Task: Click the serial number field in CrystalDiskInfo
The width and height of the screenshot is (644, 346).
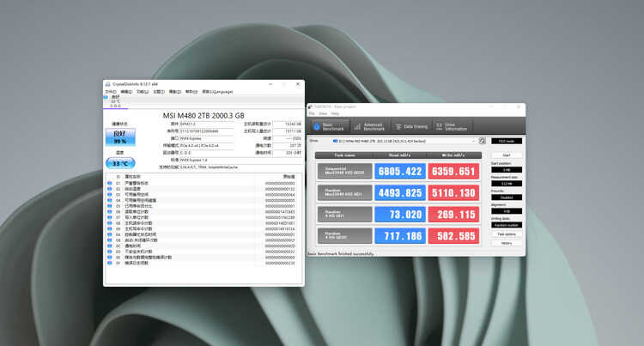Action: (207, 131)
